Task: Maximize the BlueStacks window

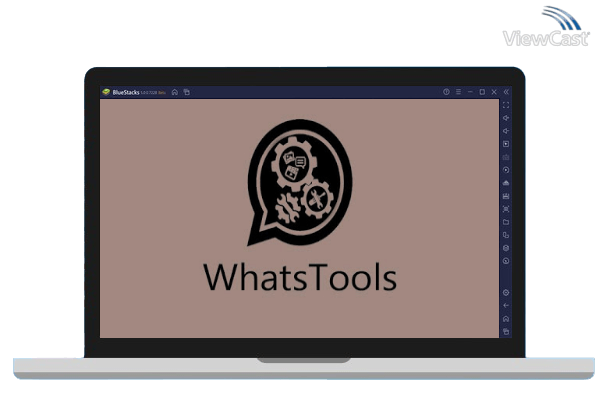Action: pyautogui.click(x=482, y=92)
